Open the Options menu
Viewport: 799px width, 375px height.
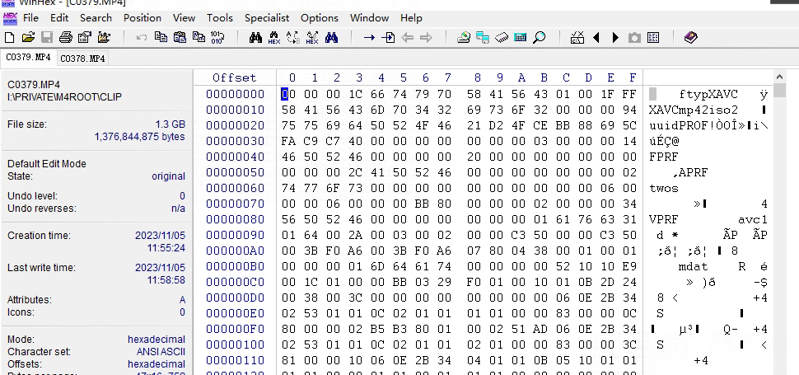pos(319,18)
